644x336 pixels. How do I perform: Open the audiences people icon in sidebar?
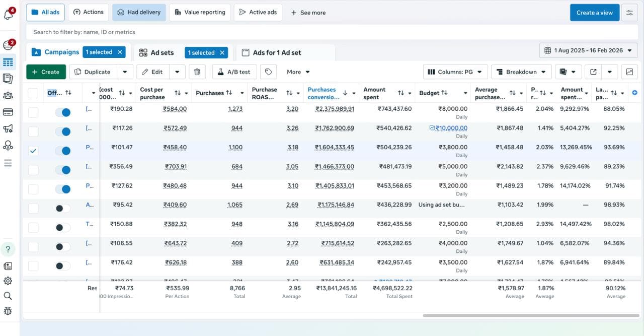click(x=8, y=95)
